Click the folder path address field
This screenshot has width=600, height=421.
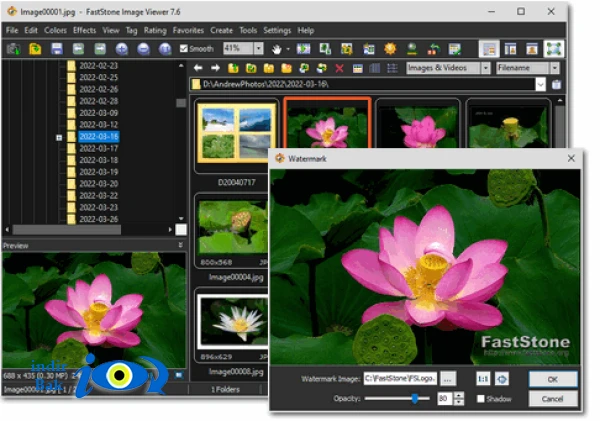click(363, 84)
